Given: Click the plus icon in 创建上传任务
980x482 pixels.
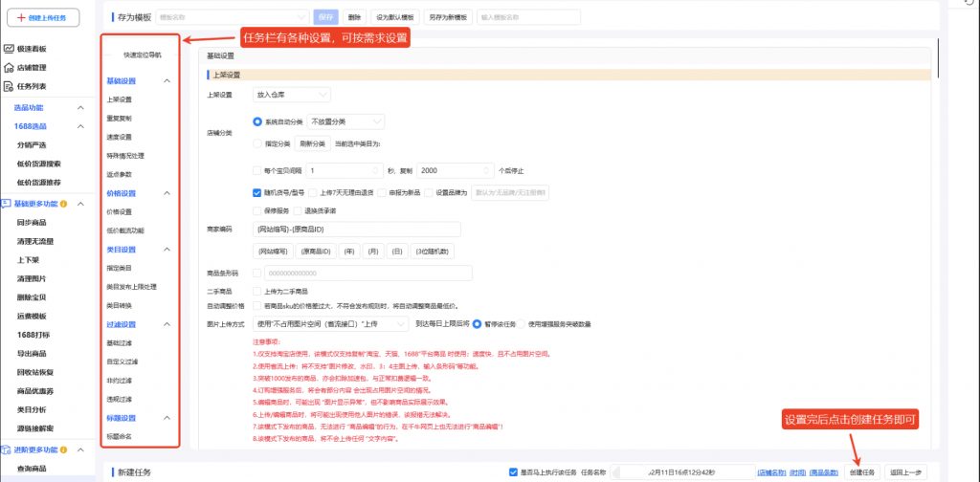Looking at the screenshot, I should (x=22, y=19).
